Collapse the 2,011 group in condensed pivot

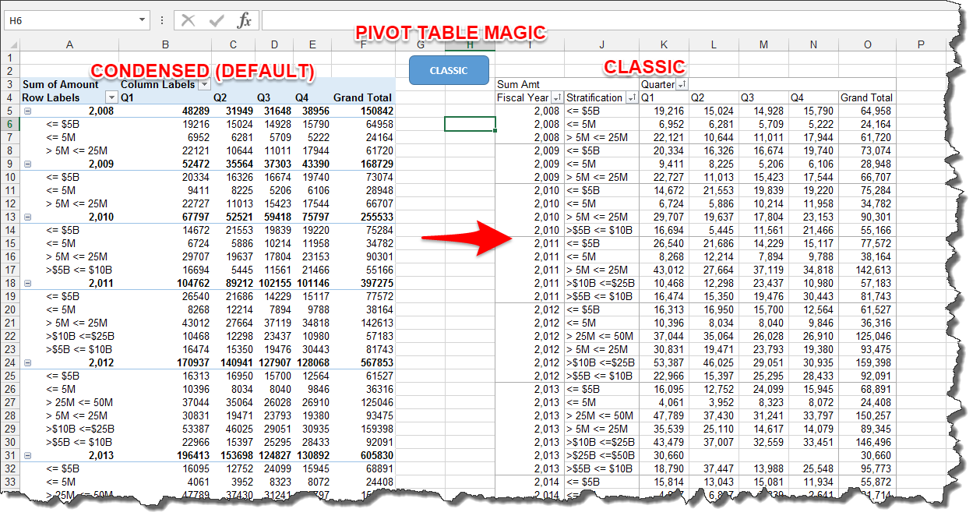coord(26,284)
